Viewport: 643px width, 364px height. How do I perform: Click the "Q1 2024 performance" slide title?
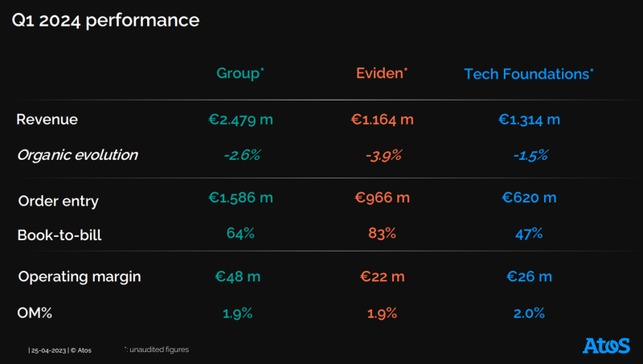(105, 21)
